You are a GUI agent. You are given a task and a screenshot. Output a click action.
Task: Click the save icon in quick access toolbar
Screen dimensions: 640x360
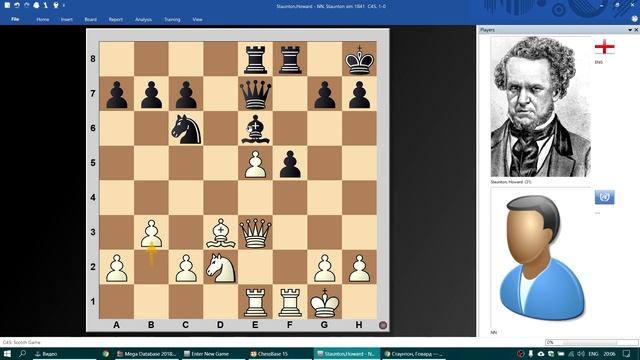(x=7, y=5)
